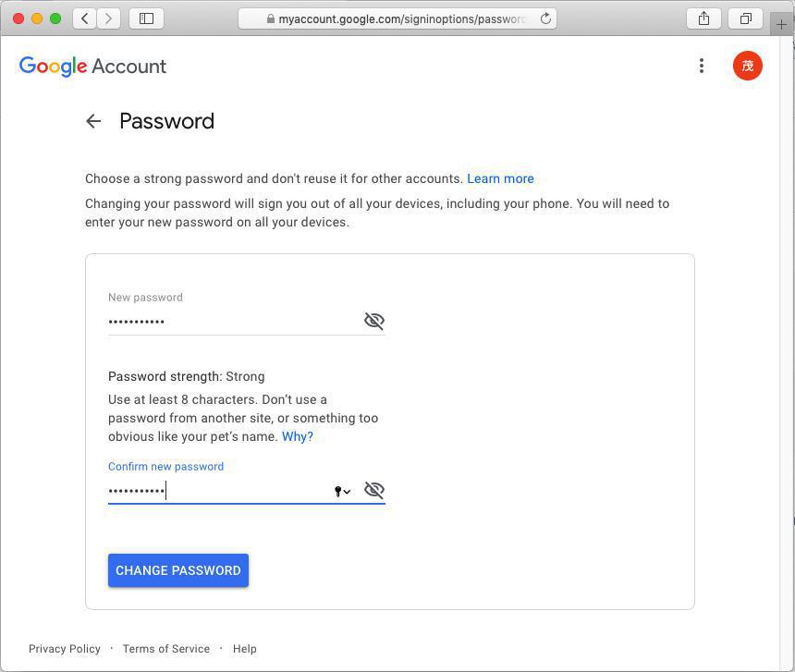Open the password autofill key dropdown
This screenshot has width=795, height=672.
point(342,491)
